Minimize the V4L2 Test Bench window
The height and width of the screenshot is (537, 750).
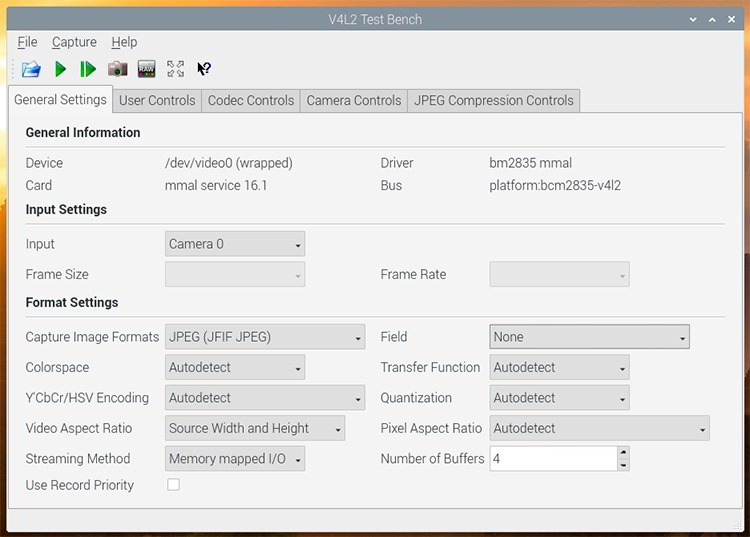[693, 20]
